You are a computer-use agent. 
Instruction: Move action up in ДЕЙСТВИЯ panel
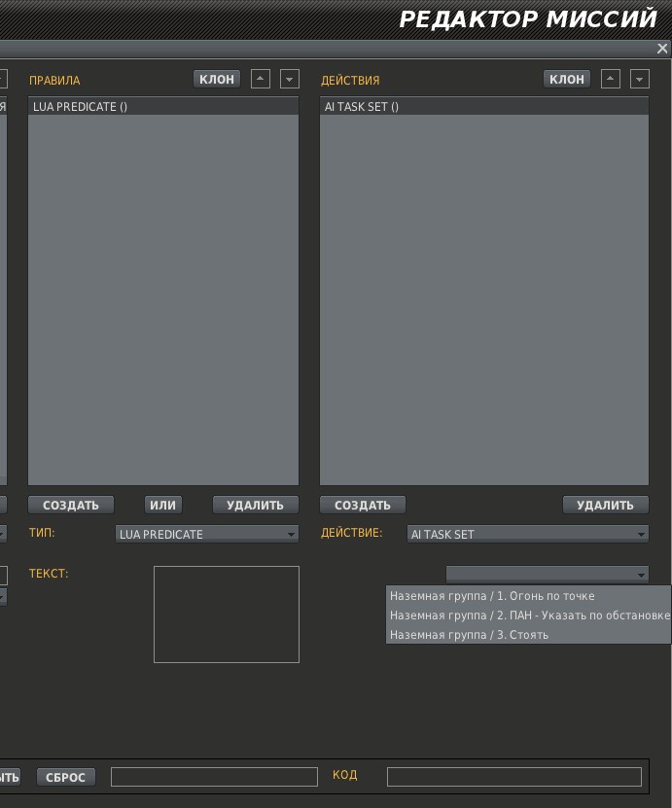click(610, 80)
